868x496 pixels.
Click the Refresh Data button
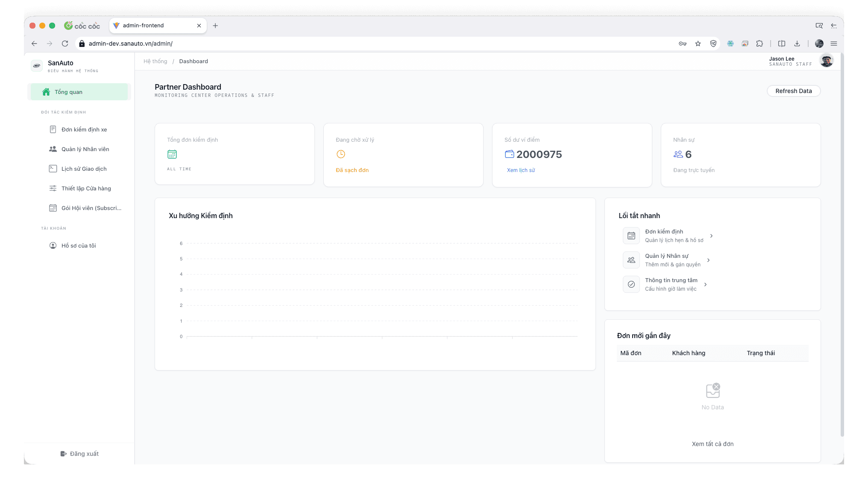pos(794,91)
